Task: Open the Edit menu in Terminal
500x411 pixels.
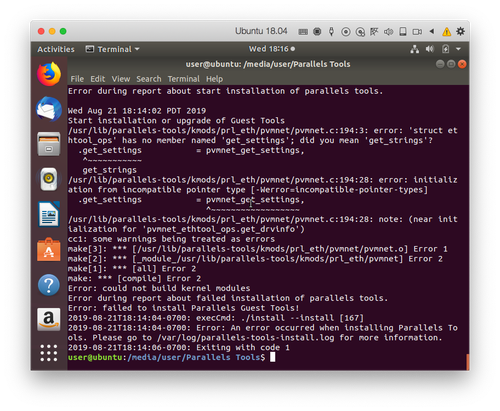Action: pyautogui.click(x=98, y=79)
